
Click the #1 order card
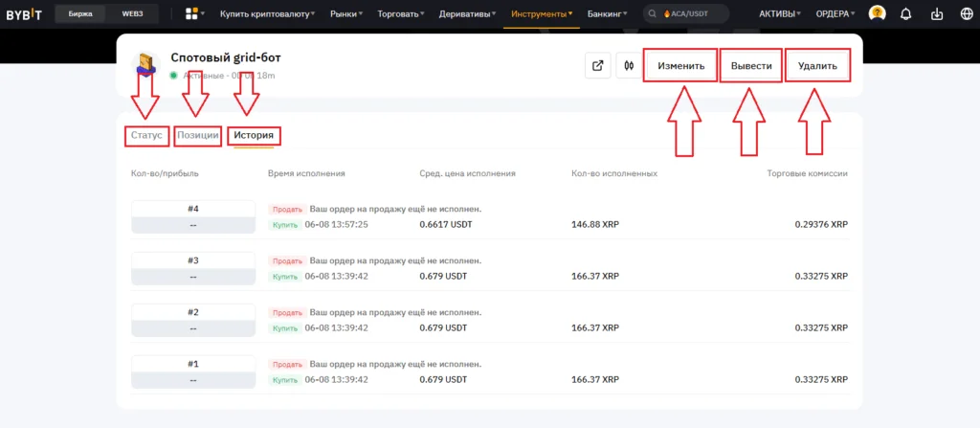[x=193, y=372]
